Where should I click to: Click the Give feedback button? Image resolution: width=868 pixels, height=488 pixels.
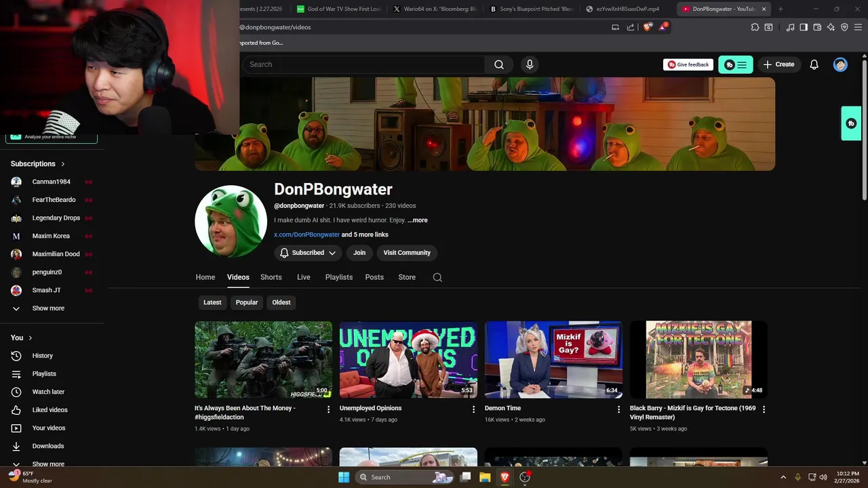tap(688, 64)
